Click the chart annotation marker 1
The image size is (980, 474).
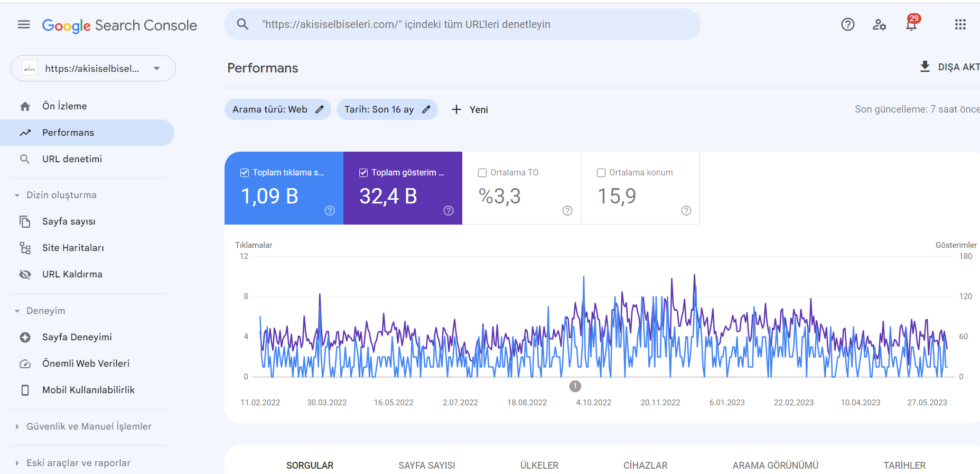575,386
